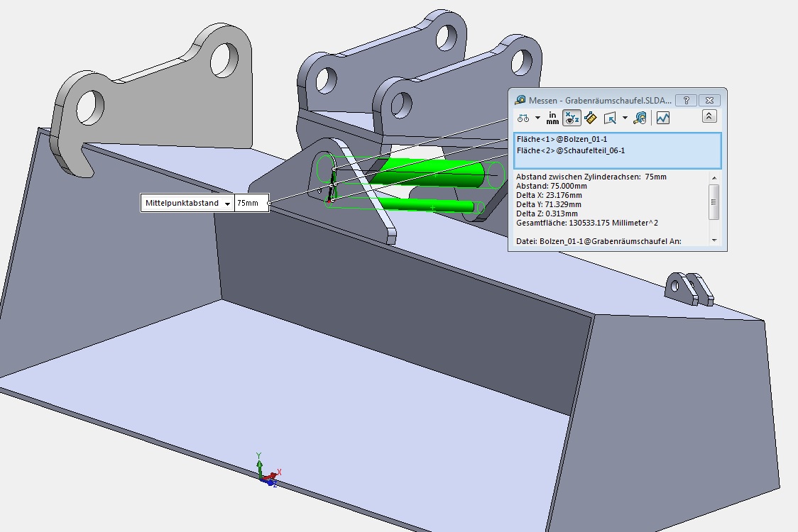This screenshot has width=798, height=532.
Task: Click the help question mark button
Action: click(686, 101)
